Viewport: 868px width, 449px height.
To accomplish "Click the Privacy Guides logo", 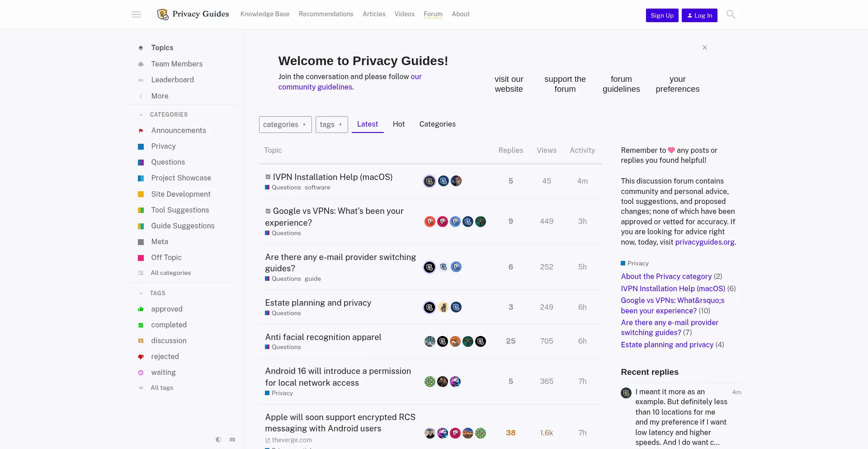I will (192, 14).
